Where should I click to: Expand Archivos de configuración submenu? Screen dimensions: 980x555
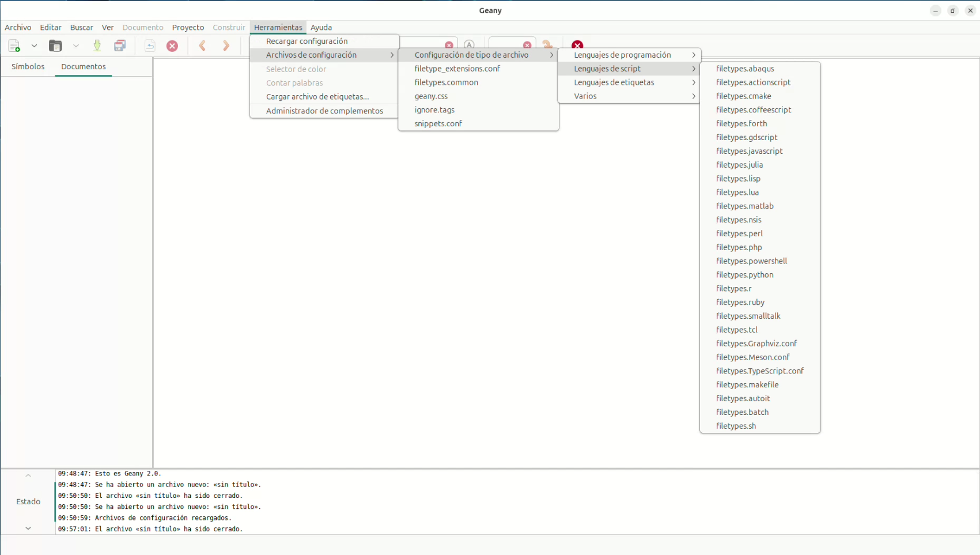(324, 55)
